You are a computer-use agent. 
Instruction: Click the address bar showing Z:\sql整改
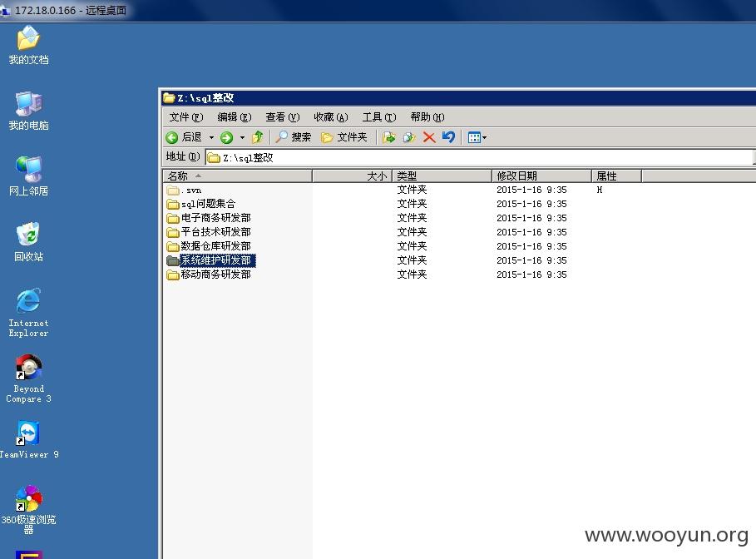pos(479,158)
